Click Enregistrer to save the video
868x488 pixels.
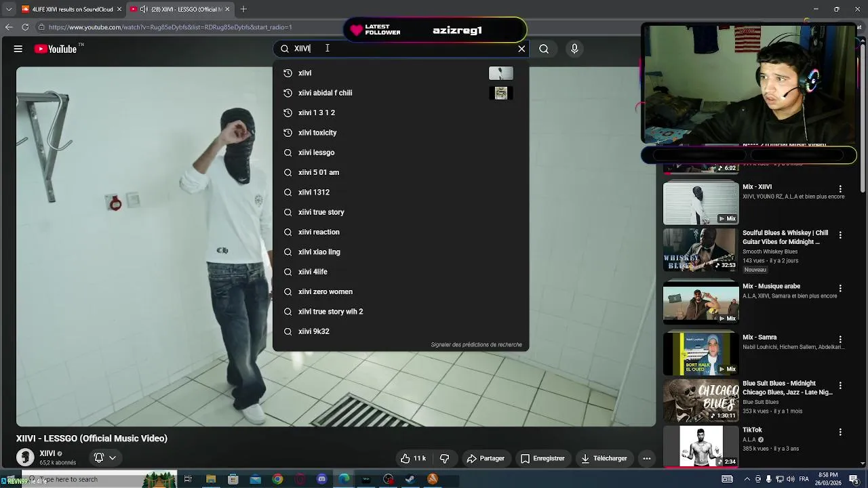(x=542, y=458)
